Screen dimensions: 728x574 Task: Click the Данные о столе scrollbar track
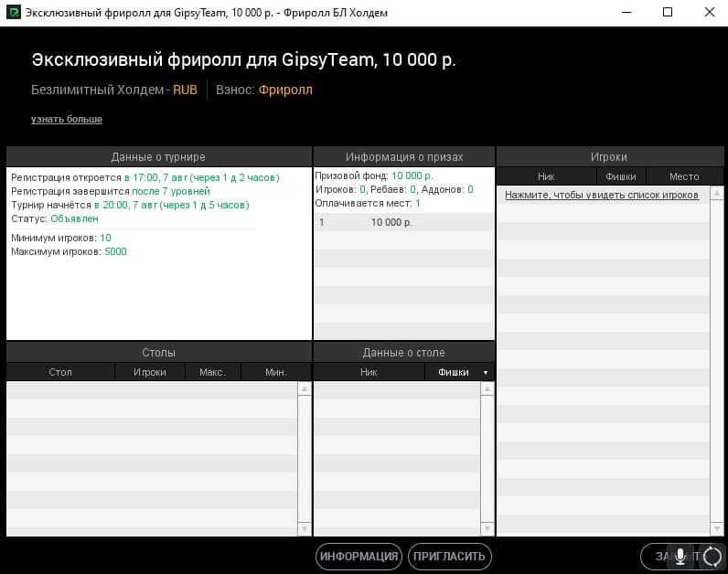[487, 459]
